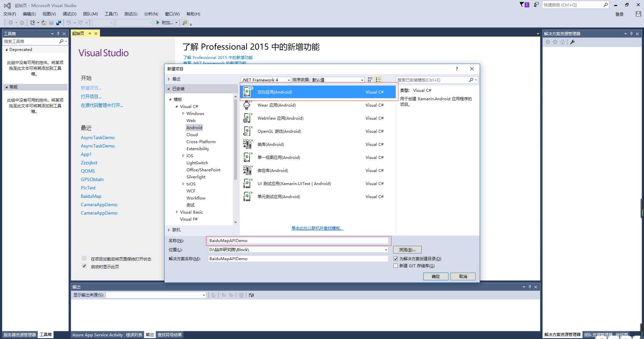Click the 解决方案名称 input field
The height and width of the screenshot is (339, 644).
point(298,259)
